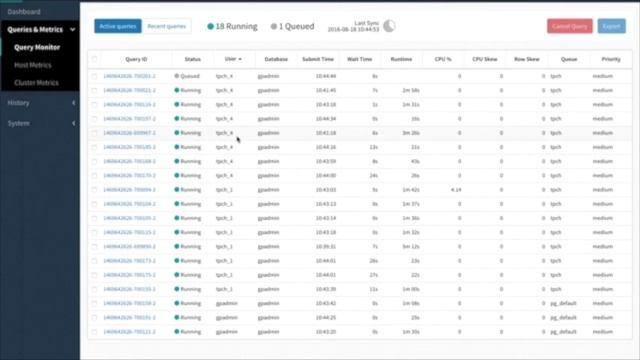Image resolution: width=640 pixels, height=360 pixels.
Task: Click the blue Export button
Action: pyautogui.click(x=611, y=26)
